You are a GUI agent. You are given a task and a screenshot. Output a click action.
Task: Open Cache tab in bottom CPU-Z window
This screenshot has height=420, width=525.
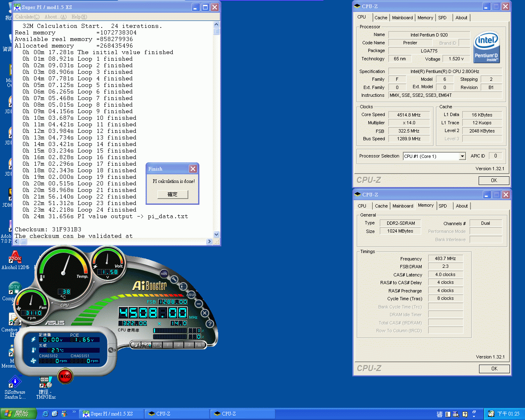point(381,206)
